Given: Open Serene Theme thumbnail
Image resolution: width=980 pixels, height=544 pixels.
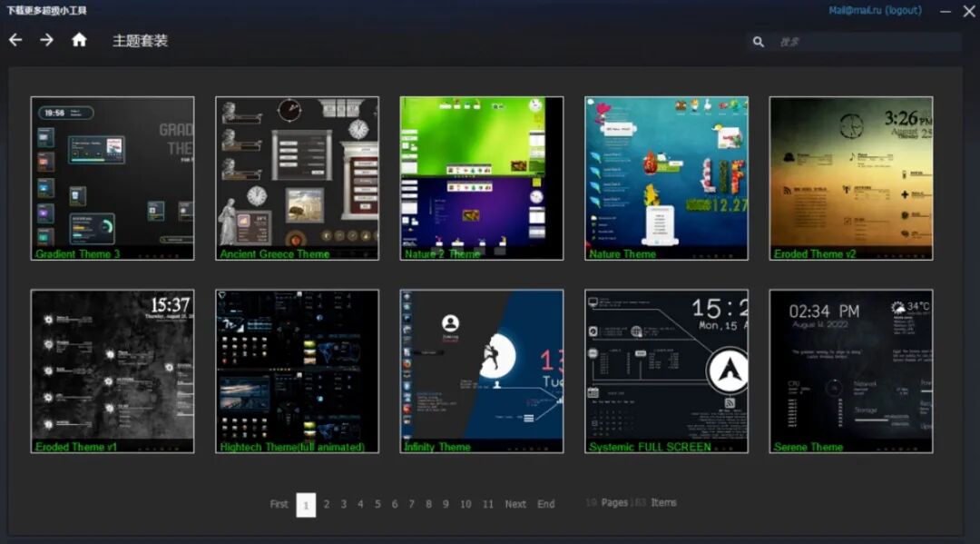Looking at the screenshot, I should coord(850,371).
